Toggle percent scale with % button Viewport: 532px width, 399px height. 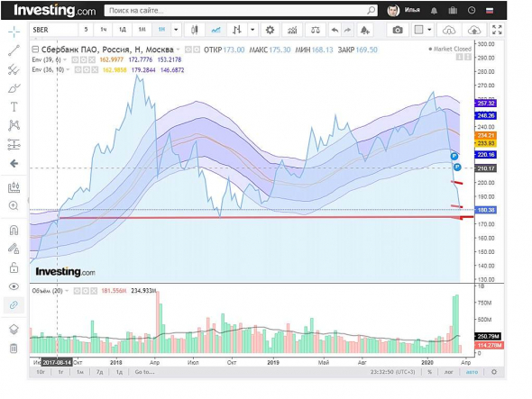(x=430, y=372)
